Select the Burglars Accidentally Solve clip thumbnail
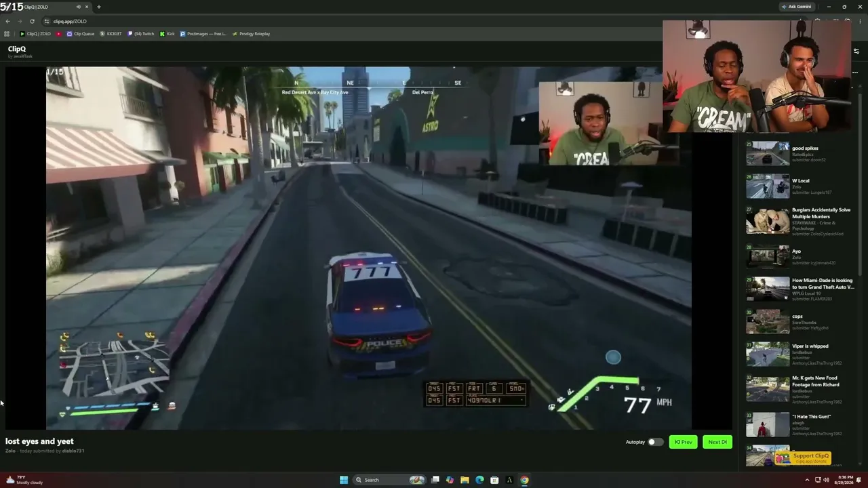The image size is (868, 488). pyautogui.click(x=768, y=222)
